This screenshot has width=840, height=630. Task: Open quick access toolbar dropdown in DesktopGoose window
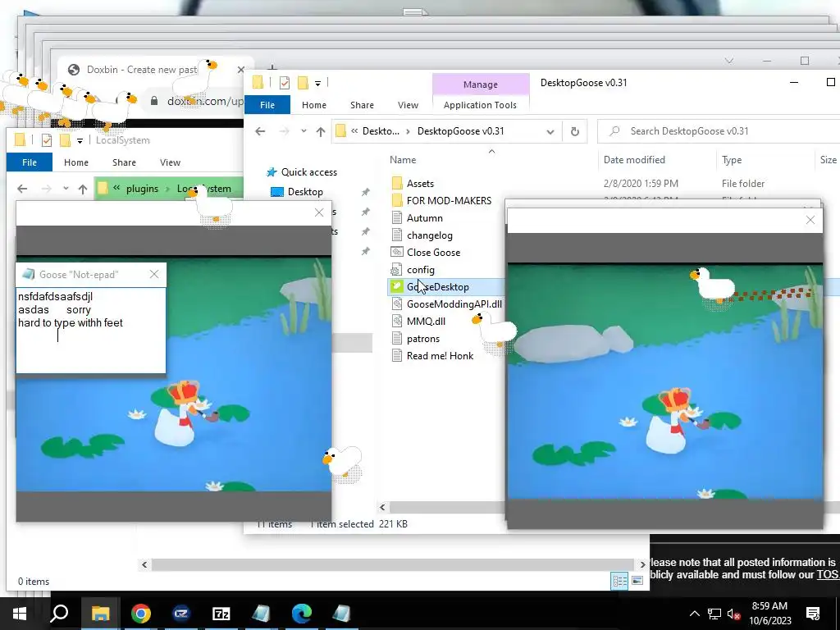(317, 83)
